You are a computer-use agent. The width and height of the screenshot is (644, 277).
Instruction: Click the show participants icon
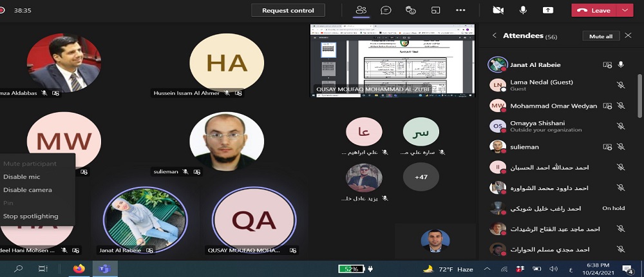361,10
